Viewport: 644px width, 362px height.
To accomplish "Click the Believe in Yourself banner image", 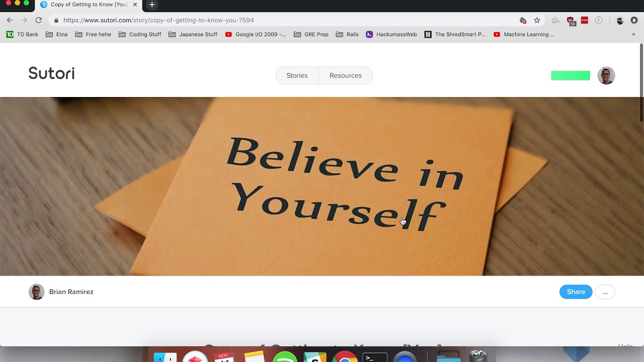I will coord(322,186).
